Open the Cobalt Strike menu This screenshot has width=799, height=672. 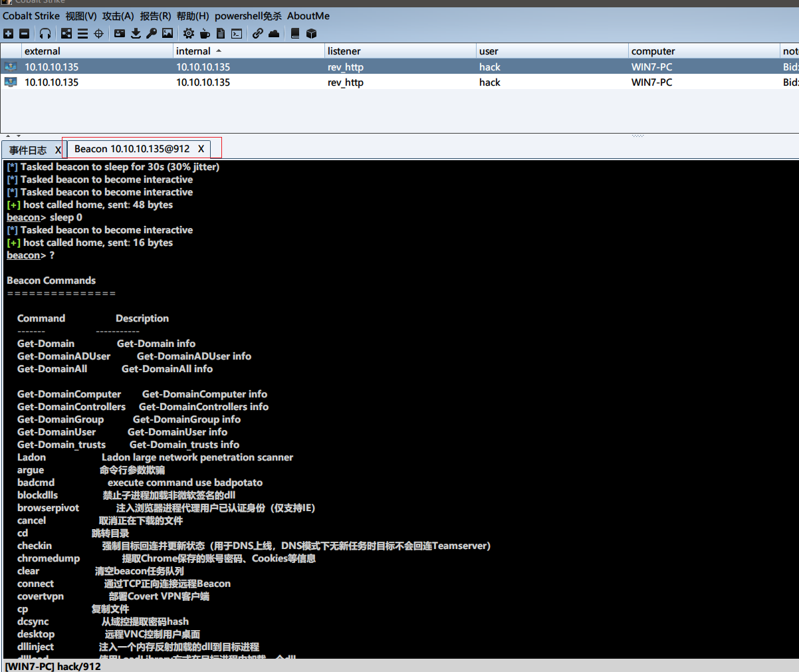pyautogui.click(x=31, y=16)
